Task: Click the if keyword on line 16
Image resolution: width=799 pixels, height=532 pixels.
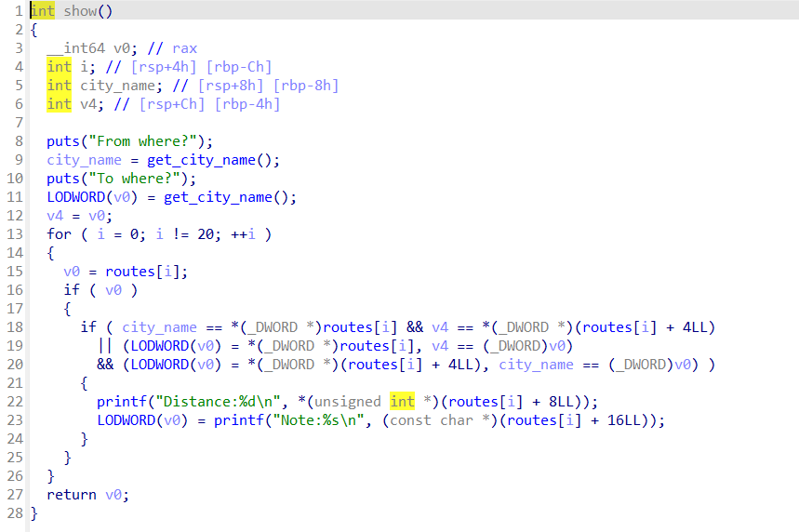Action: pos(72,290)
